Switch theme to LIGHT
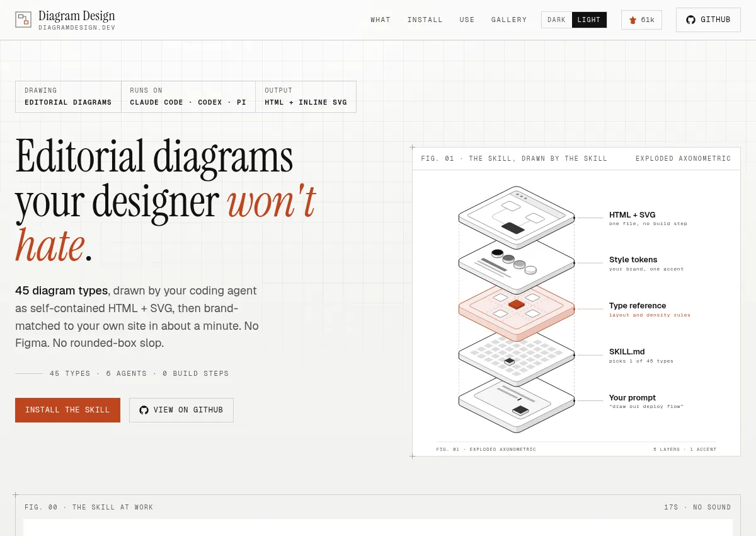The image size is (756, 536). (589, 20)
